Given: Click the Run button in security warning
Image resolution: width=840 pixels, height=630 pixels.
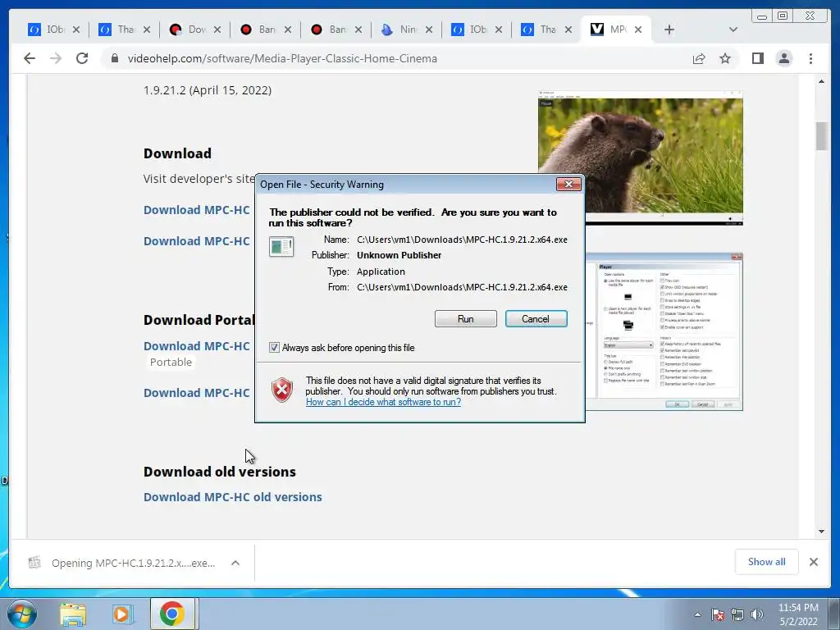Looking at the screenshot, I should coord(466,319).
